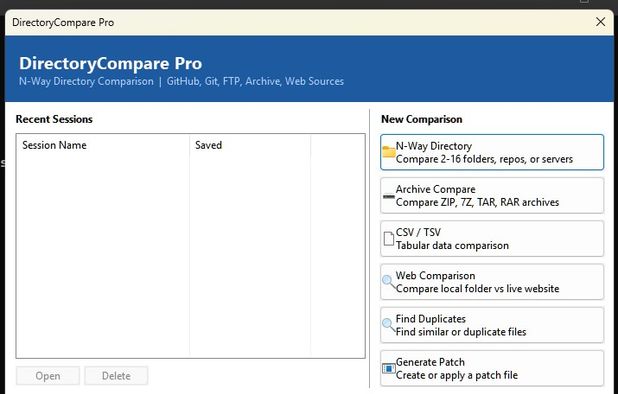The height and width of the screenshot is (394, 618).
Task: Click the DirectoryCompare Pro banner title
Action: pos(110,63)
